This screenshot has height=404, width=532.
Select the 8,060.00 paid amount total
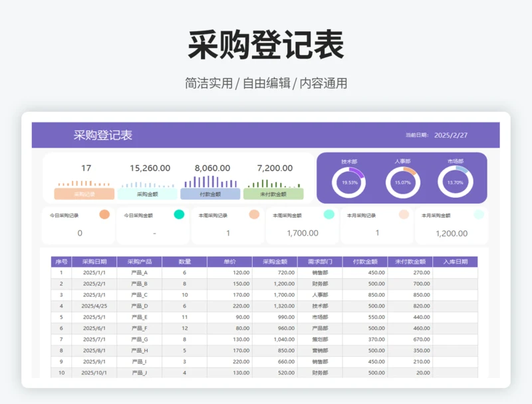(212, 168)
